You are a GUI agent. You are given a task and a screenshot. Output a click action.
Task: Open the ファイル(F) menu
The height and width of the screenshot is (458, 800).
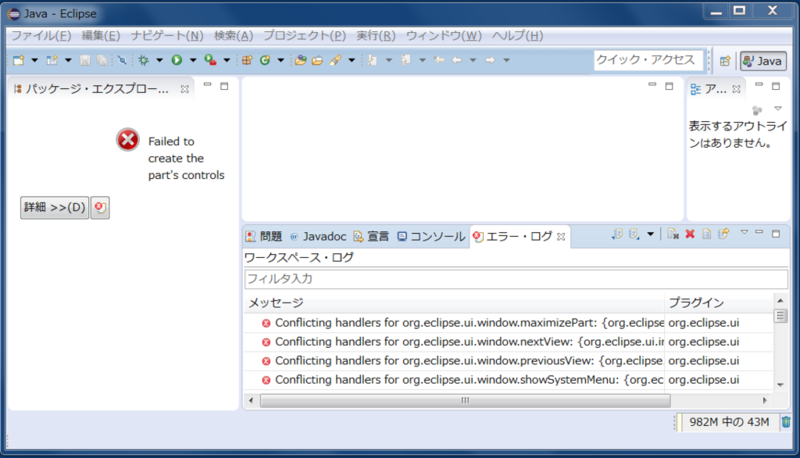click(41, 36)
